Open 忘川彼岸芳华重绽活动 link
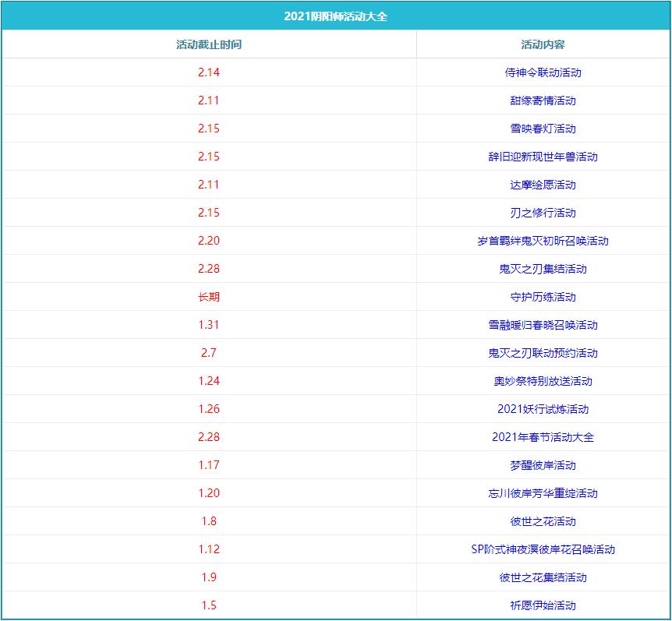 pos(543,493)
